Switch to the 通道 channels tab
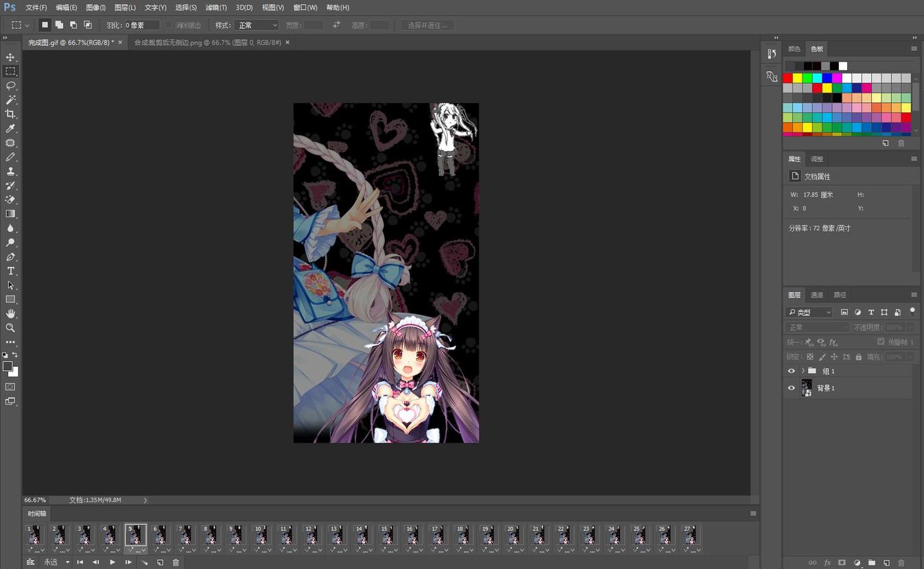The height and width of the screenshot is (569, 924). pyautogui.click(x=816, y=295)
